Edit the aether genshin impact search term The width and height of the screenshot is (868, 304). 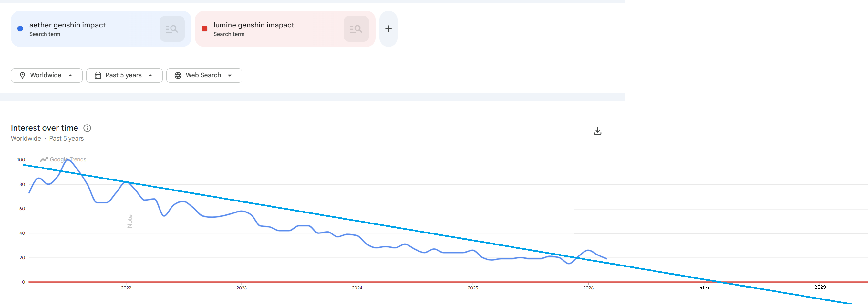coord(67,25)
